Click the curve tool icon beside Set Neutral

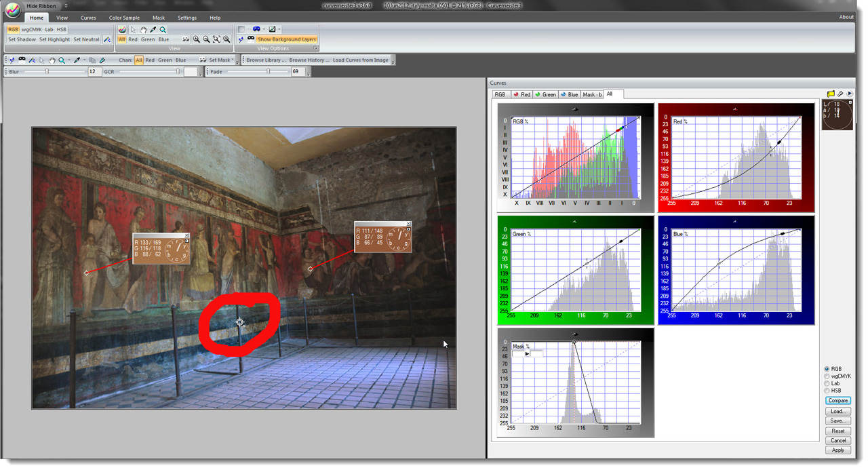(x=107, y=39)
